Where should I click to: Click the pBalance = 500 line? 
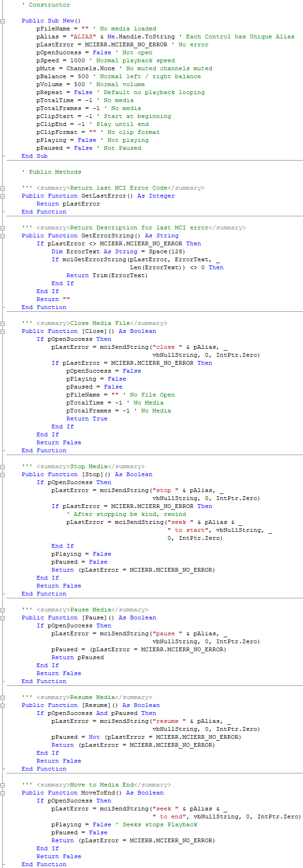point(119,76)
